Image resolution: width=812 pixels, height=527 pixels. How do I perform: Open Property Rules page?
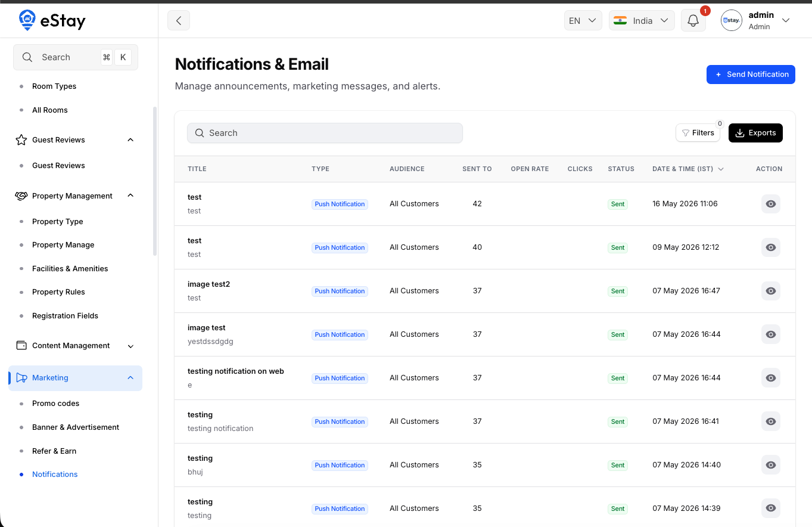pyautogui.click(x=58, y=292)
